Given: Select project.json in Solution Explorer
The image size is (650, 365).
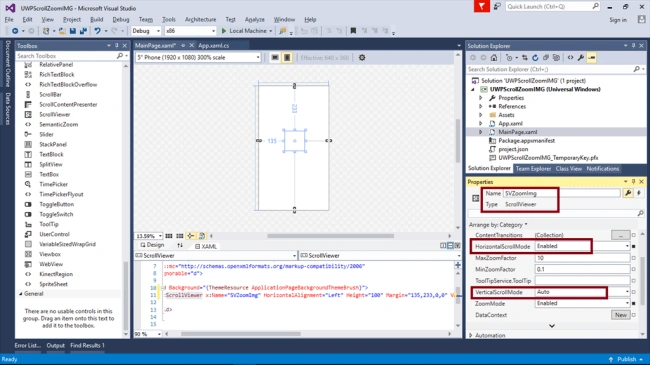Looking at the screenshot, I should coord(513,149).
